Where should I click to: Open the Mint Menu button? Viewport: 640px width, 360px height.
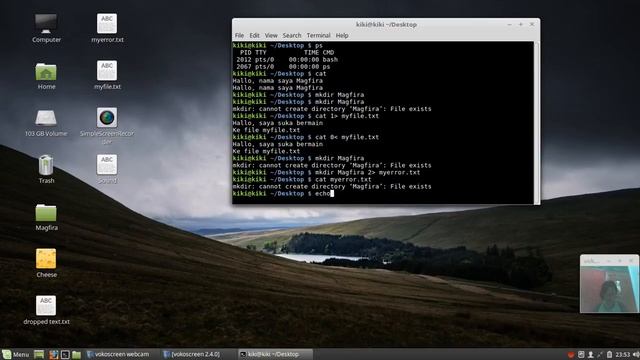pos(16,354)
